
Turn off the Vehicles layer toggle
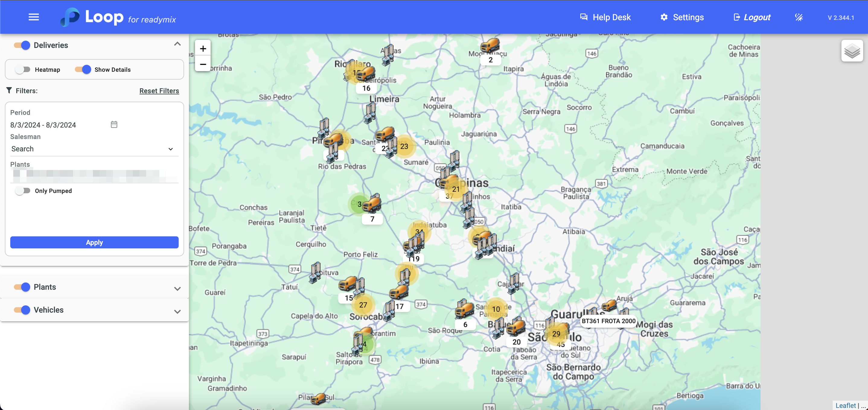pos(22,310)
